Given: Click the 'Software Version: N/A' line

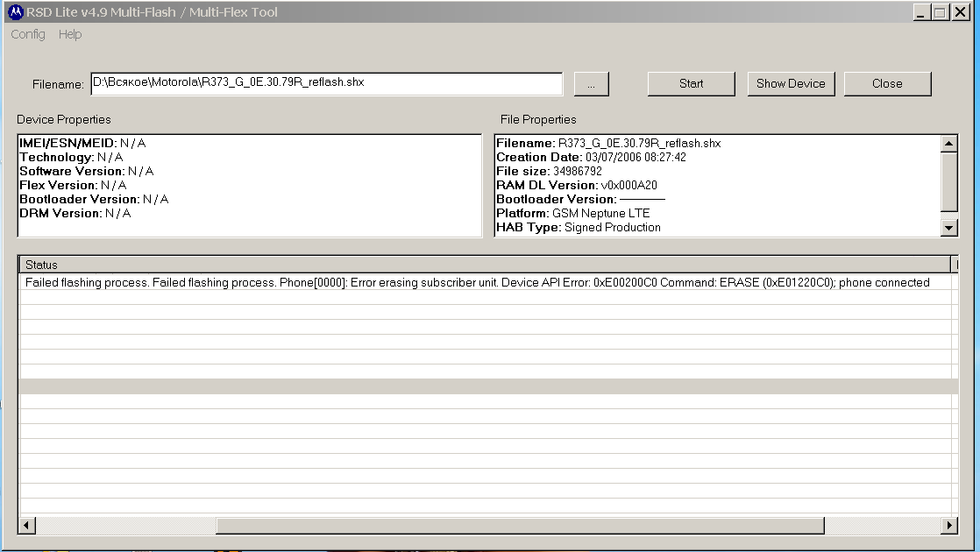Looking at the screenshot, I should point(86,171).
